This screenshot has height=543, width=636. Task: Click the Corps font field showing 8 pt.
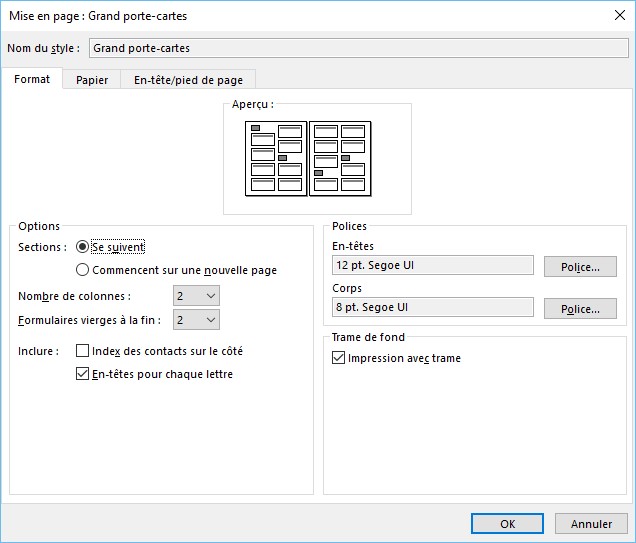(432, 307)
